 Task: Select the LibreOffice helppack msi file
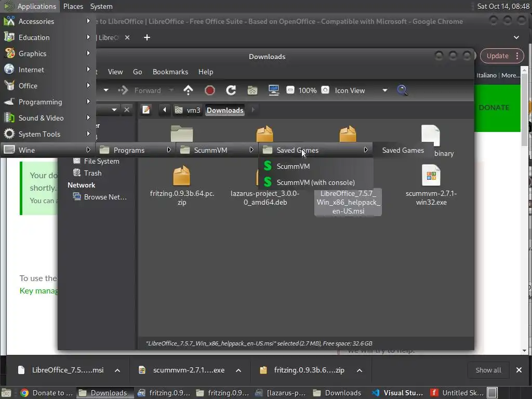pyautogui.click(x=348, y=202)
